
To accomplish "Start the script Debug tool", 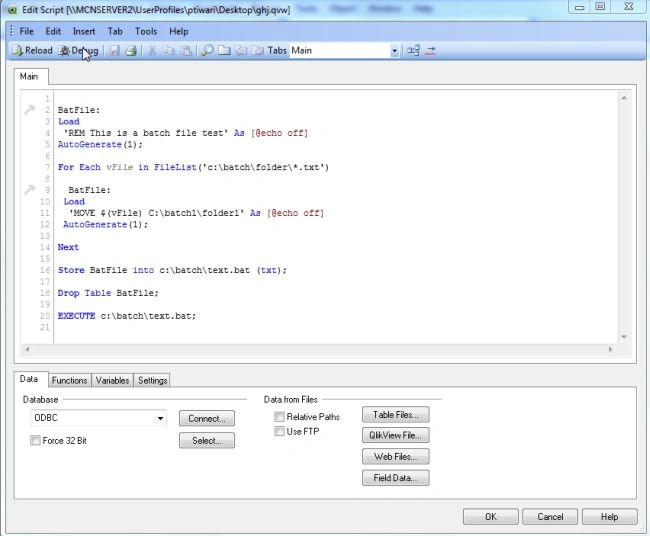I will pos(79,51).
